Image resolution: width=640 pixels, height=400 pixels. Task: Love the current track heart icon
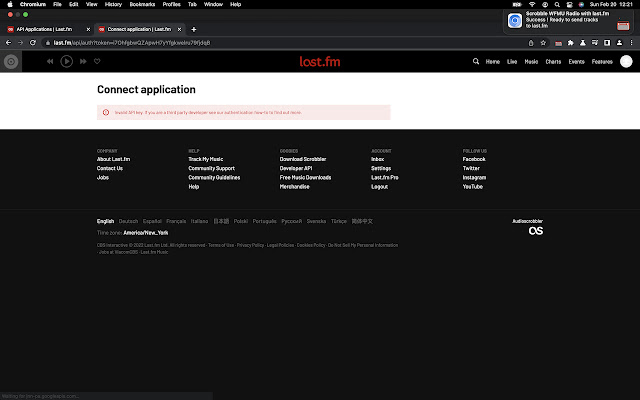click(97, 61)
